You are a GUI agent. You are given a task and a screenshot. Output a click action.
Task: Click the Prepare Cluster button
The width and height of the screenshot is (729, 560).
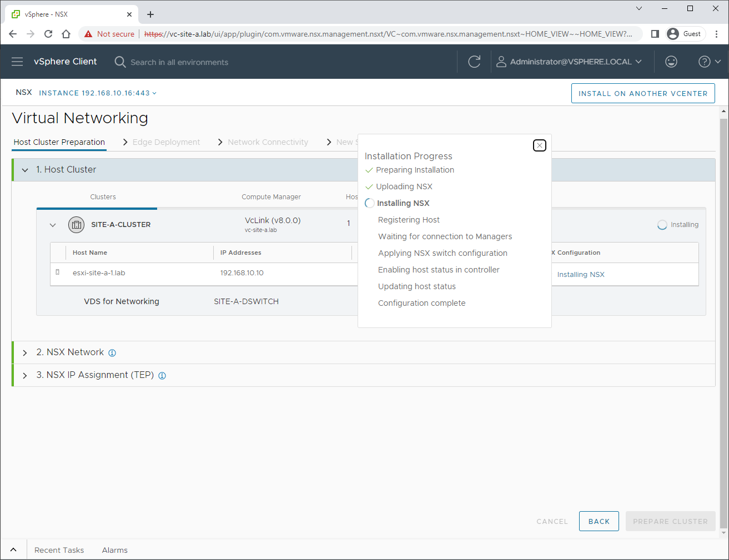[670, 521]
